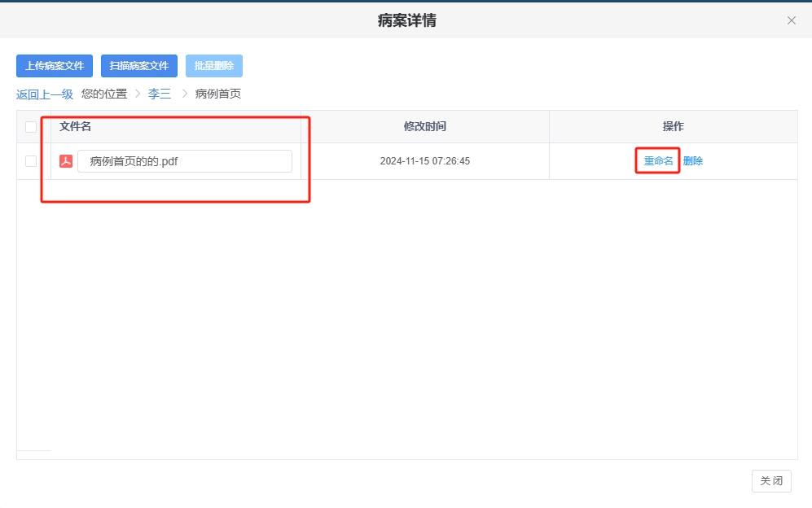The width and height of the screenshot is (812, 508).
Task: Open the 李三 breadcrumb link
Action: pos(160,94)
